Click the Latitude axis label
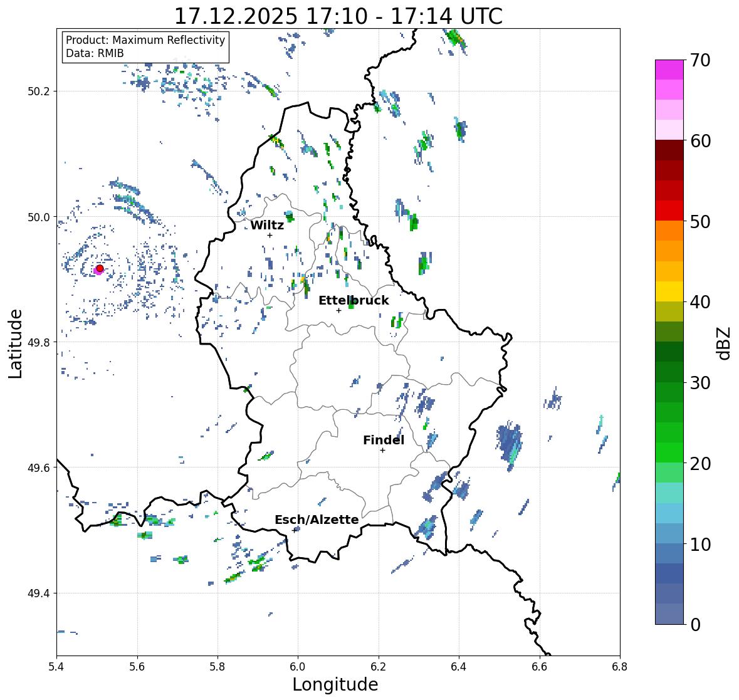 coord(15,343)
